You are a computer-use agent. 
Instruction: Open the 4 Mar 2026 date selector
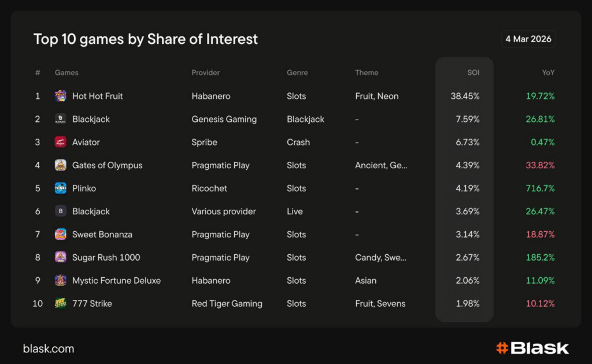point(528,39)
